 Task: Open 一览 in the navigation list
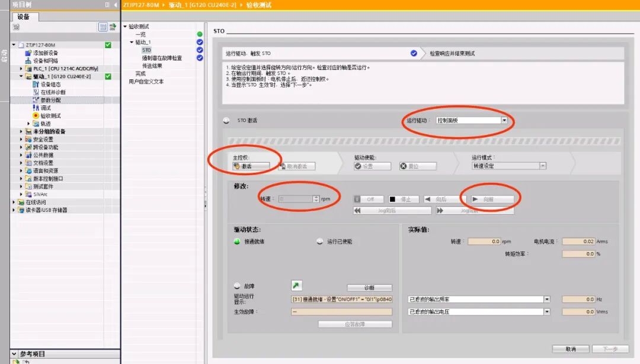(140, 34)
